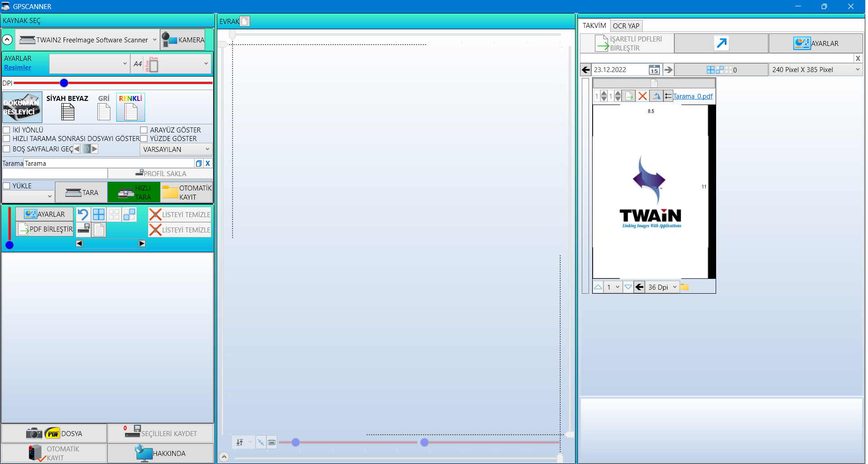Click the lined document page icon below the blue grid icon
Screen dimensions: 868x464
click(99, 230)
